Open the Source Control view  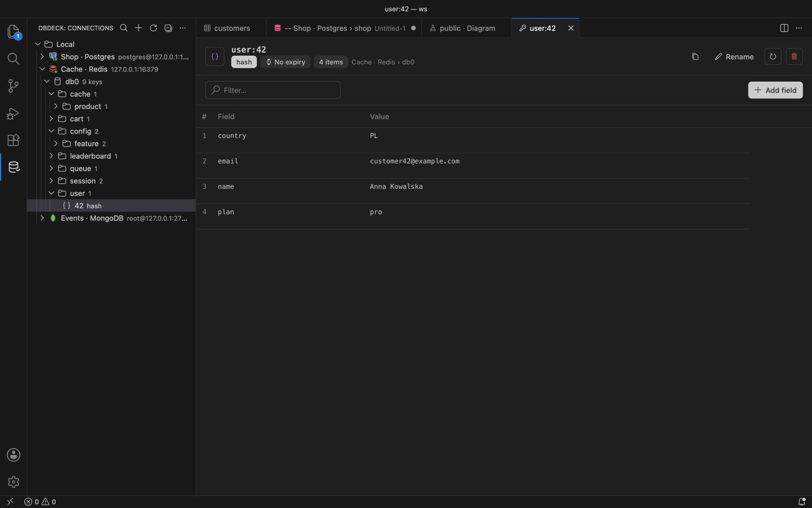pos(14,86)
